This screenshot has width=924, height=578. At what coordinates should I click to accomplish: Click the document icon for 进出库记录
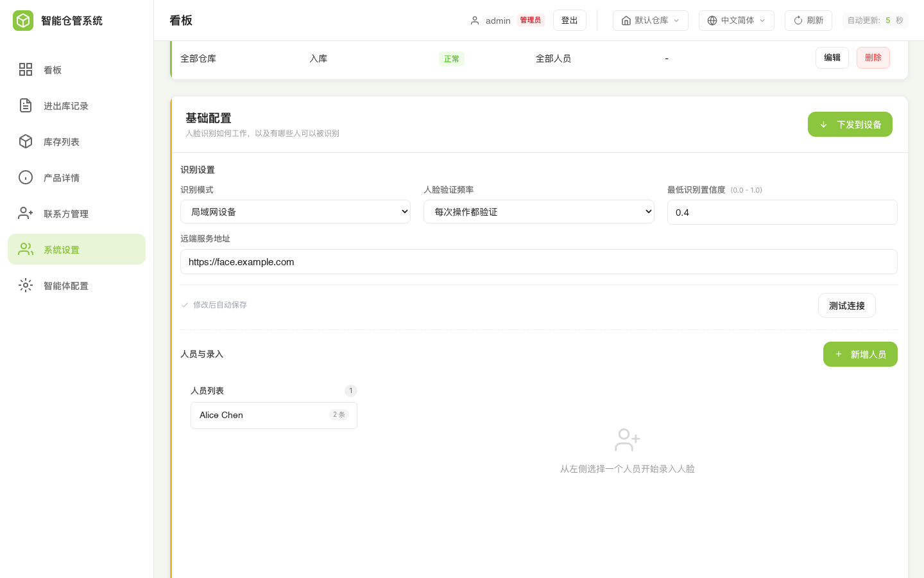26,105
